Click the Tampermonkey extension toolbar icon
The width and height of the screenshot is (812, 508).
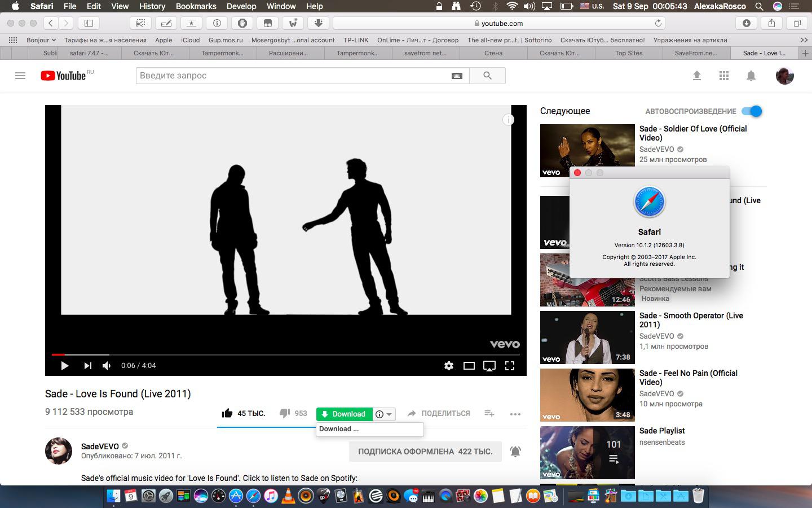pos(268,23)
